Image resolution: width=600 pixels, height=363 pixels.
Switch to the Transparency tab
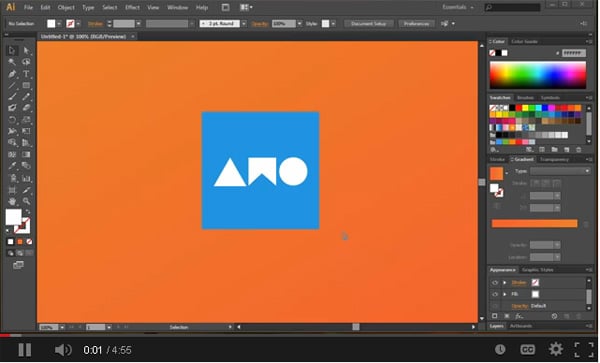point(554,160)
